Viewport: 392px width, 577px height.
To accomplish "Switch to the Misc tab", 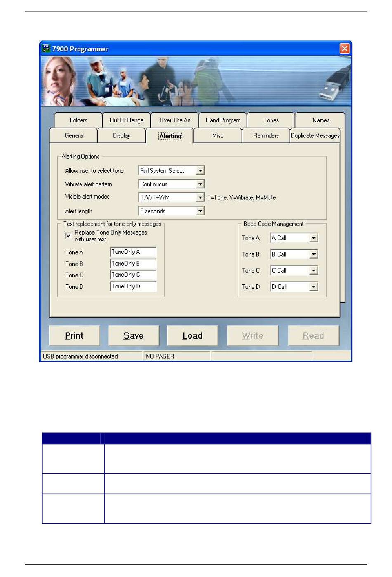I will pos(218,135).
